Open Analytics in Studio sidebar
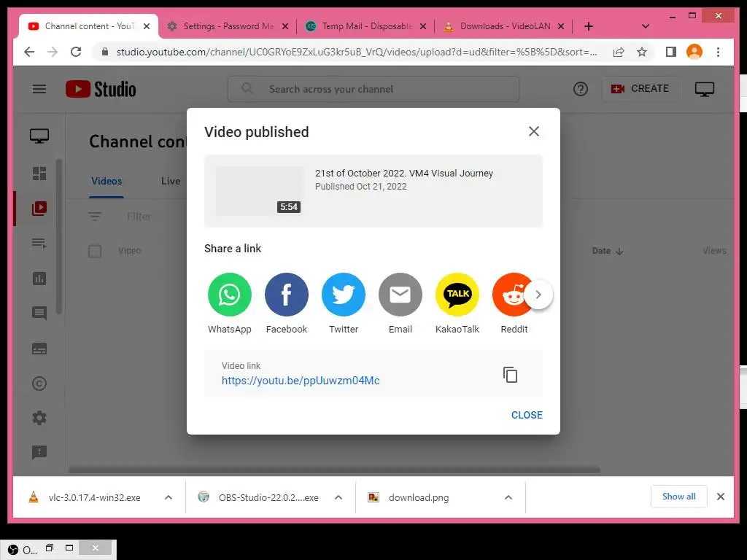The width and height of the screenshot is (747, 560). pos(39,279)
